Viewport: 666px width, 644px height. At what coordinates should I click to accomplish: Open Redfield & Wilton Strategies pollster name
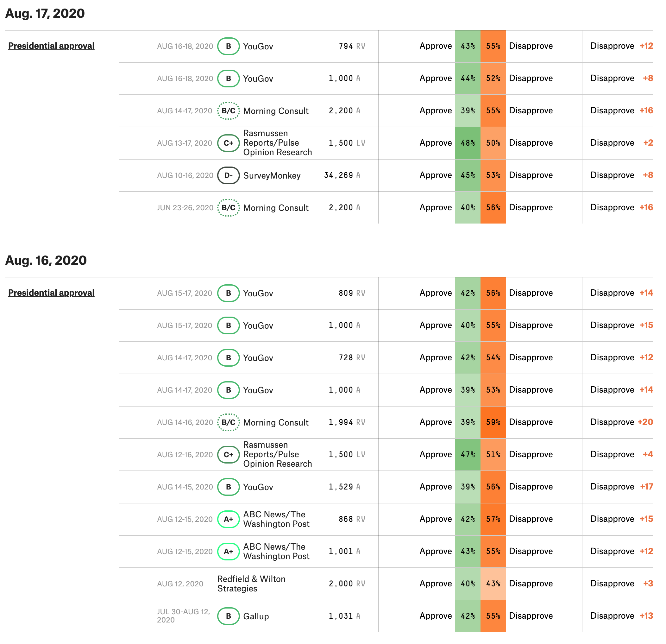click(x=251, y=584)
